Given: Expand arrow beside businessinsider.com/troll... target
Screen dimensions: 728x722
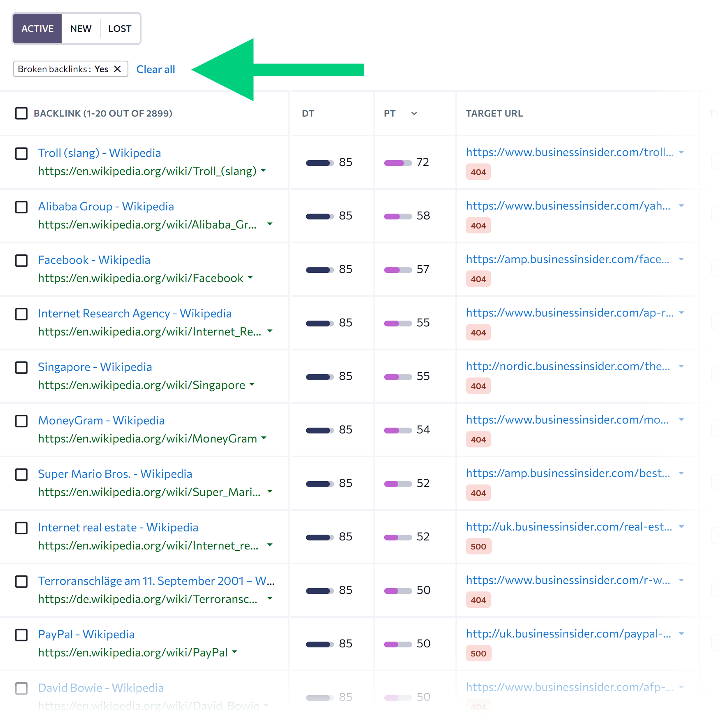Looking at the screenshot, I should (x=681, y=153).
